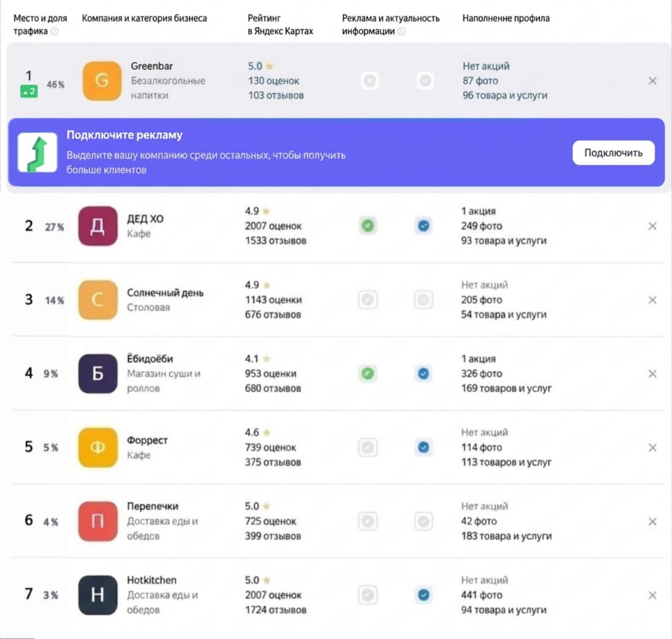Click the Солнечный день C logo
672x639 pixels.
(x=97, y=300)
